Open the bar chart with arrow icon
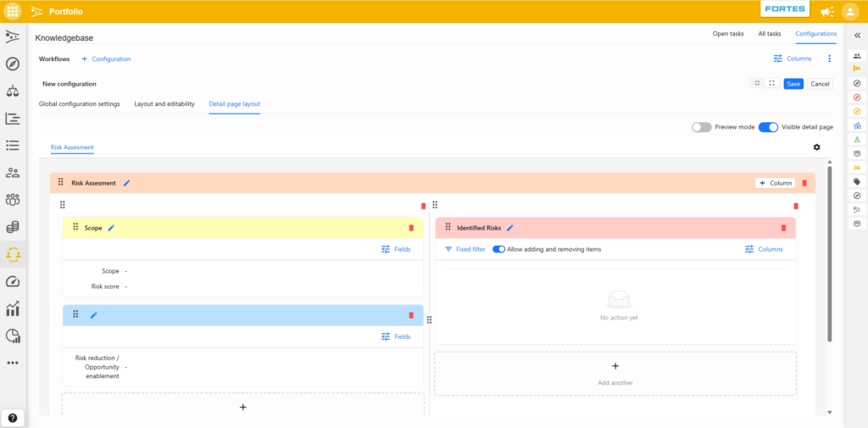Viewport: 868px width, 428px height. pyautogui.click(x=13, y=308)
